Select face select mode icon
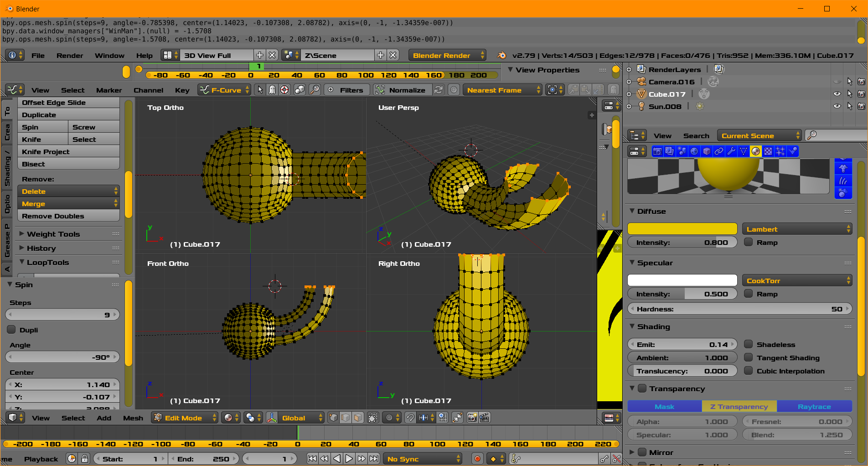The width and height of the screenshot is (868, 466). pyautogui.click(x=358, y=418)
